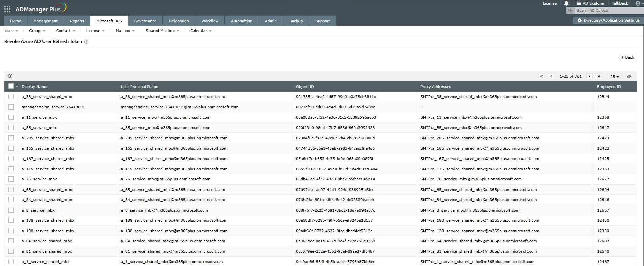Select the Microsoft 365 tab
644x266 pixels.
[x=109, y=21]
